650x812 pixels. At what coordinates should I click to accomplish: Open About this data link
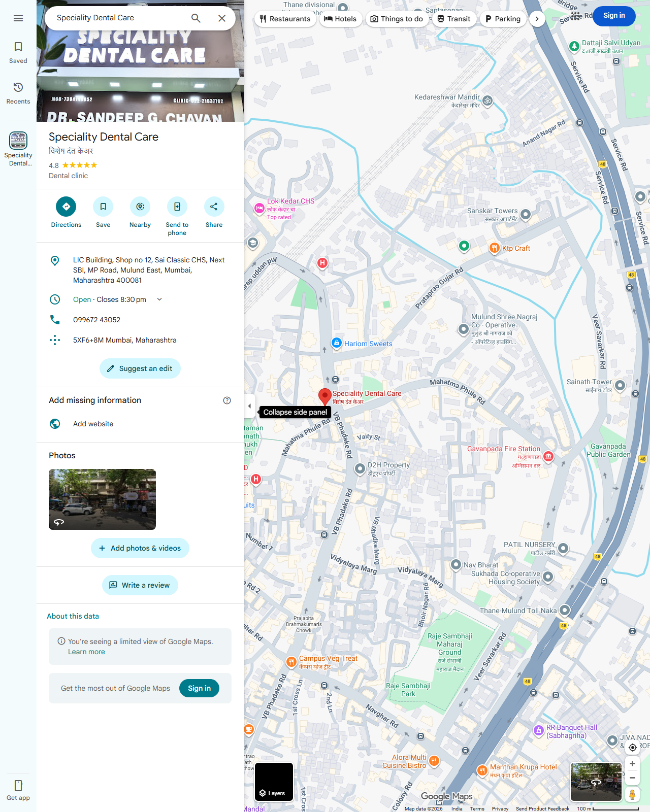click(73, 616)
